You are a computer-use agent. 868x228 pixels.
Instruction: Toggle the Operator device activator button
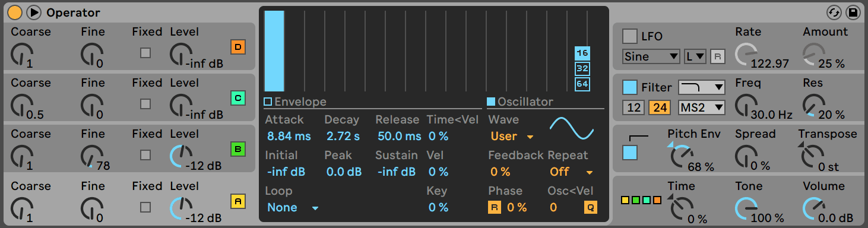pyautogui.click(x=15, y=12)
